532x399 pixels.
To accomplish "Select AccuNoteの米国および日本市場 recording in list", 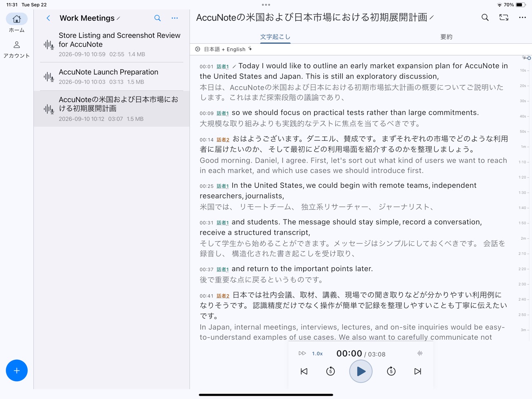I will click(111, 109).
